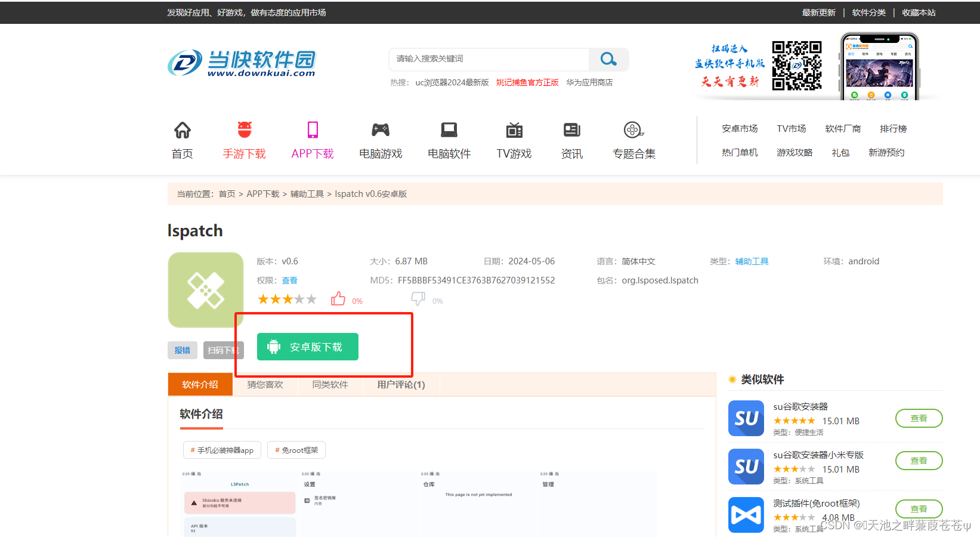Click the su谷歌安装器 app icon
Screen dimensions: 980x537
click(746, 418)
